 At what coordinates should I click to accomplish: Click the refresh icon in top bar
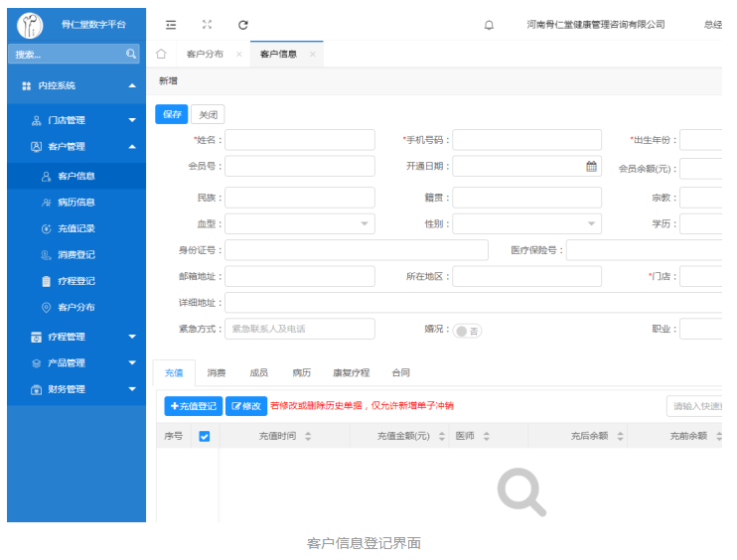pos(243,25)
